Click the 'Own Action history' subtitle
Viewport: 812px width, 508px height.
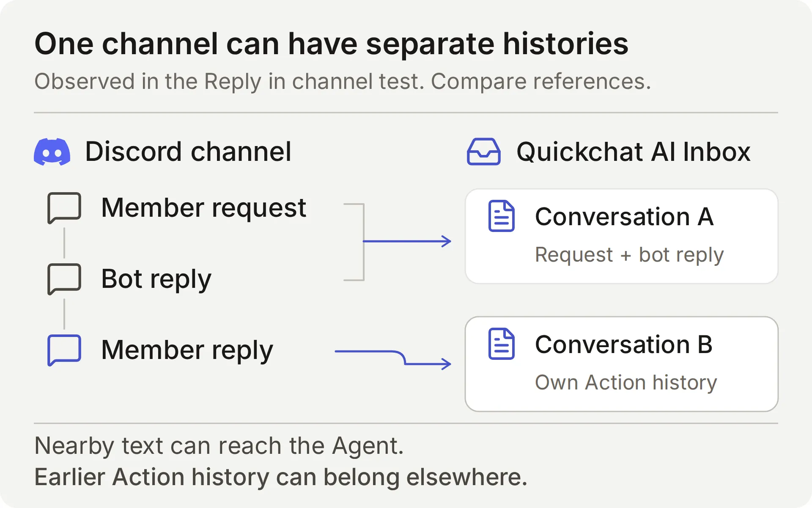[626, 383]
